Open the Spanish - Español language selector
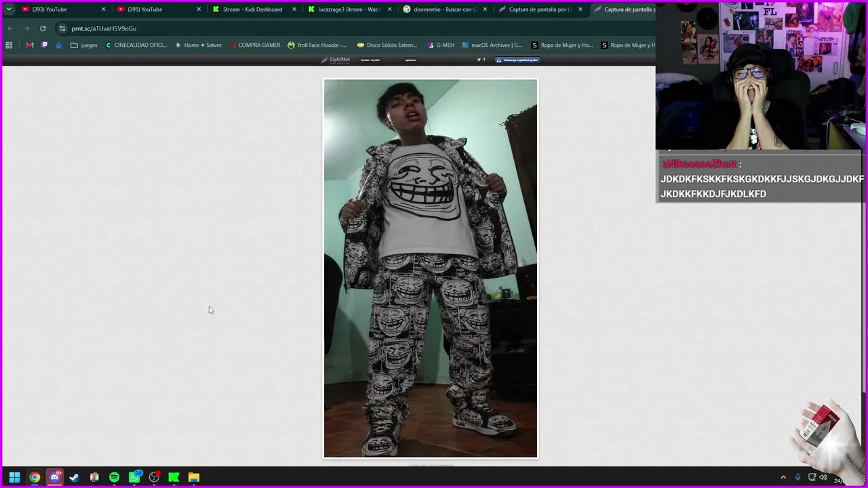 pos(370,60)
